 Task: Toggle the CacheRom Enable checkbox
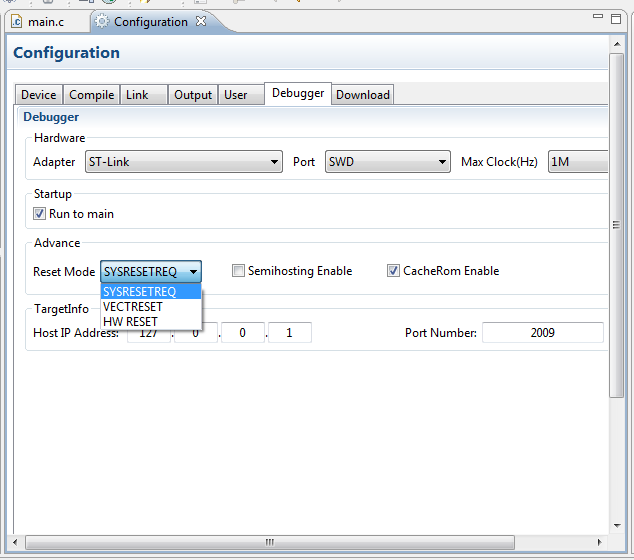[393, 270]
